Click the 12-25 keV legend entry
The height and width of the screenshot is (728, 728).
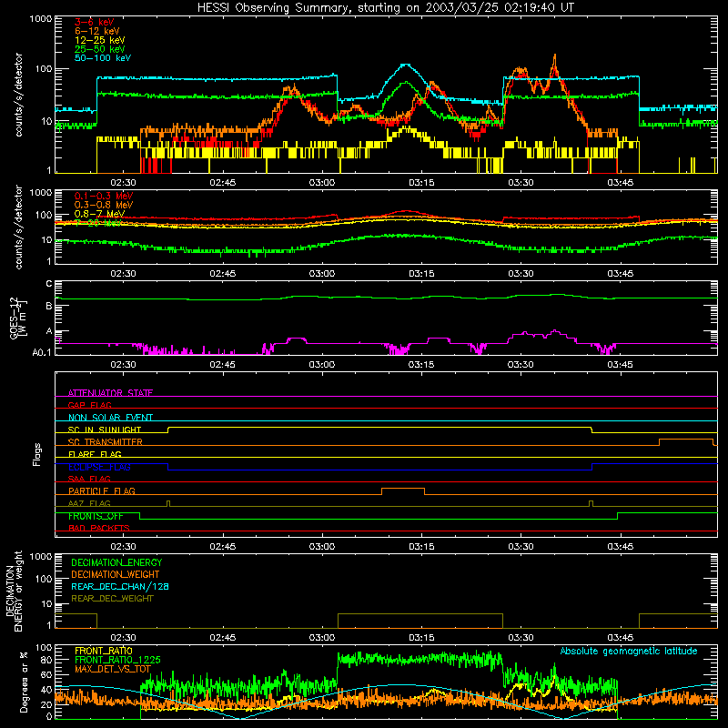[100, 40]
